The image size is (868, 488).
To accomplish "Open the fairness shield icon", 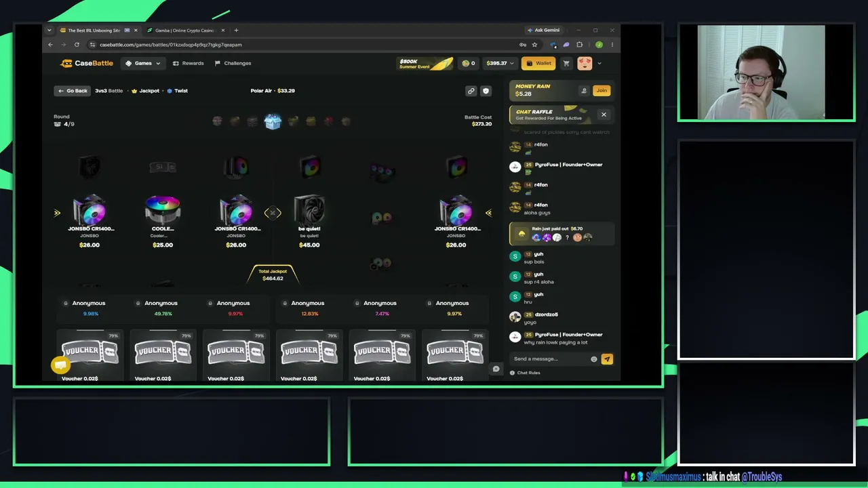I will pyautogui.click(x=486, y=91).
